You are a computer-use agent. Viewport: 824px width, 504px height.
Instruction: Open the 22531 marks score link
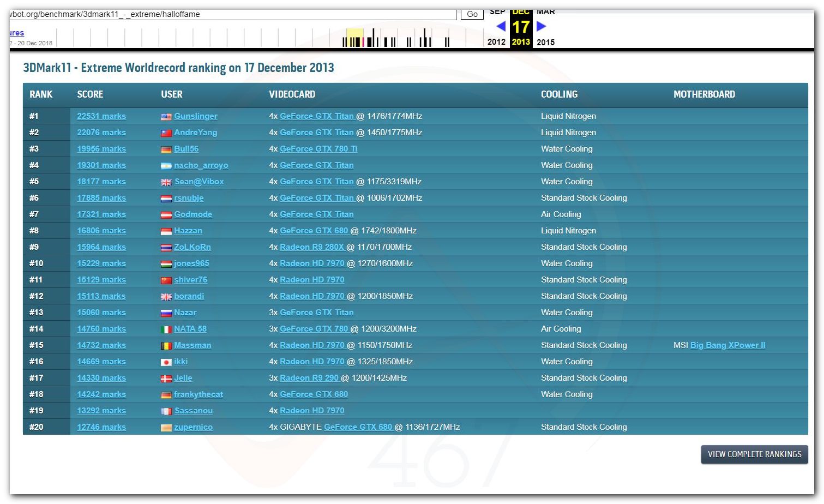tap(101, 116)
